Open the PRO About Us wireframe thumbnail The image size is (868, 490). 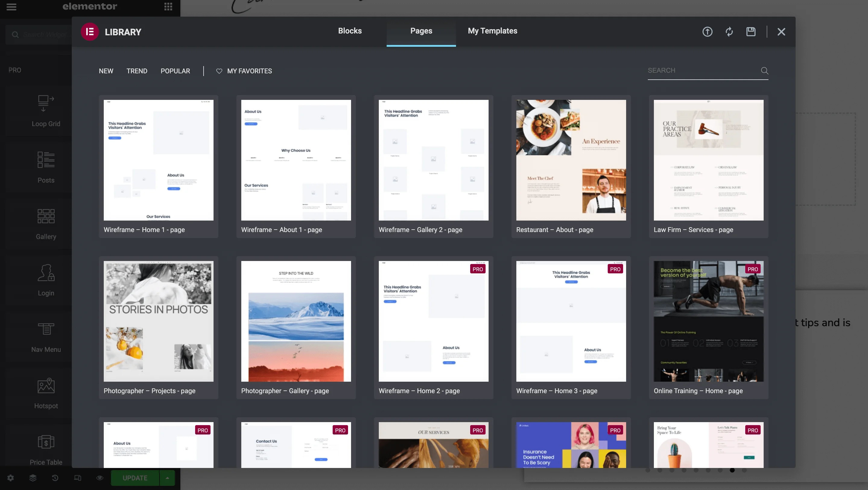tap(158, 445)
